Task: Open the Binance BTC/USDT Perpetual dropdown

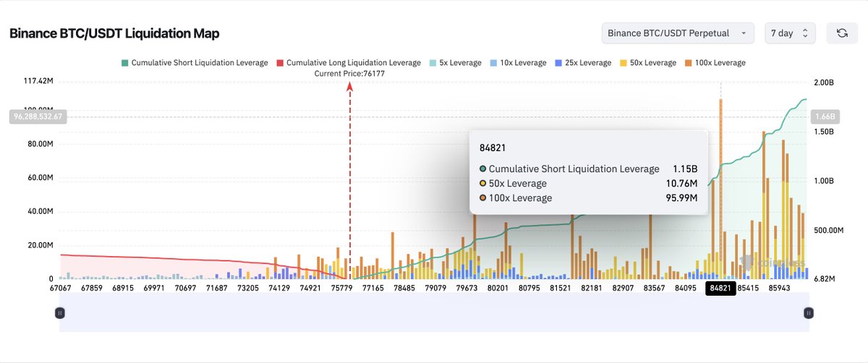Action: click(x=678, y=33)
